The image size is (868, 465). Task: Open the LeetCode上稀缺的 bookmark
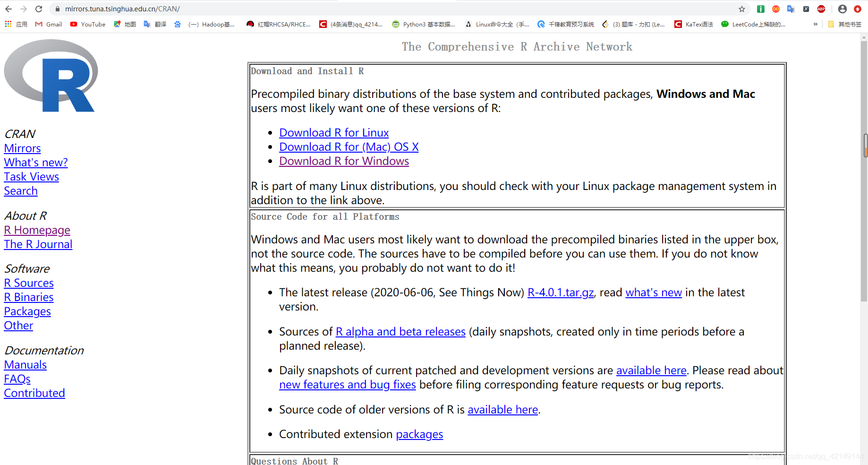click(753, 24)
